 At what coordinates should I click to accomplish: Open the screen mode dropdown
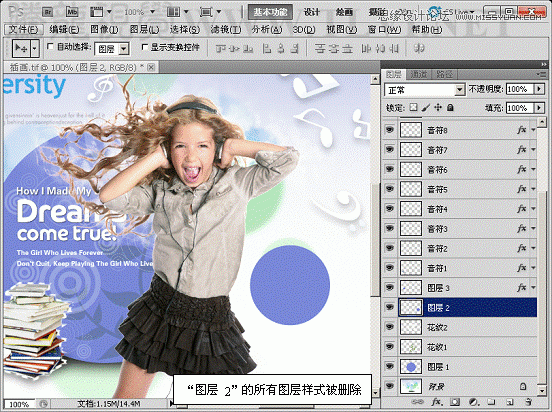click(x=210, y=12)
